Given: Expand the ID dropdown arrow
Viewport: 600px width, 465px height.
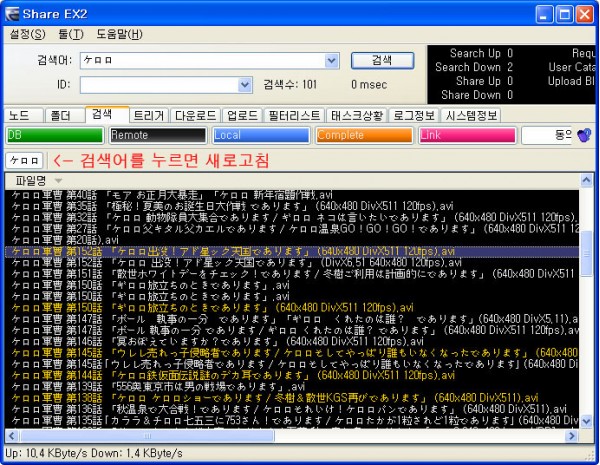Looking at the screenshot, I should 245,85.
